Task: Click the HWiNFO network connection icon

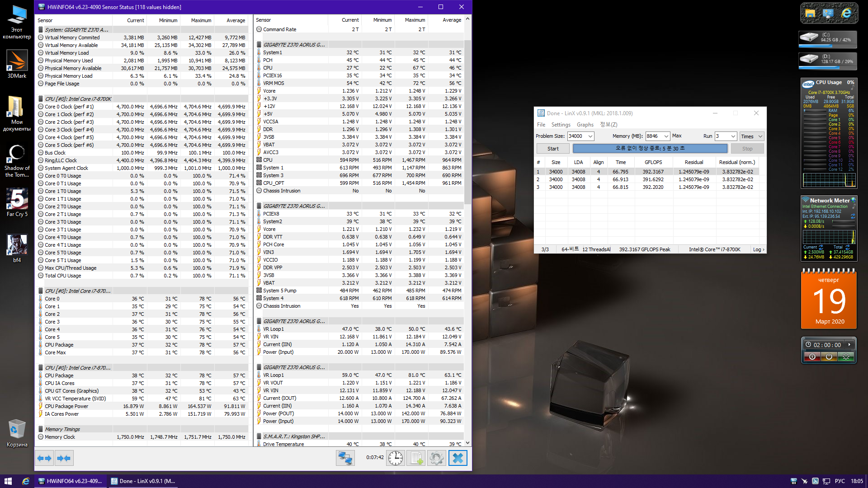Action: tap(345, 458)
